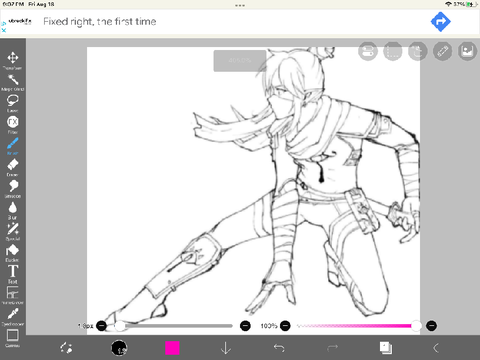The height and width of the screenshot is (360, 480).
Task: Tap the Wi-Fi status icon
Action: (448, 4)
